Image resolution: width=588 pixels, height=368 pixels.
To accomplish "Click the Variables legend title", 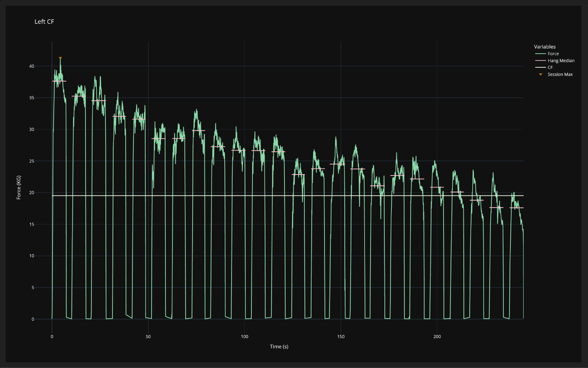I will coord(544,47).
